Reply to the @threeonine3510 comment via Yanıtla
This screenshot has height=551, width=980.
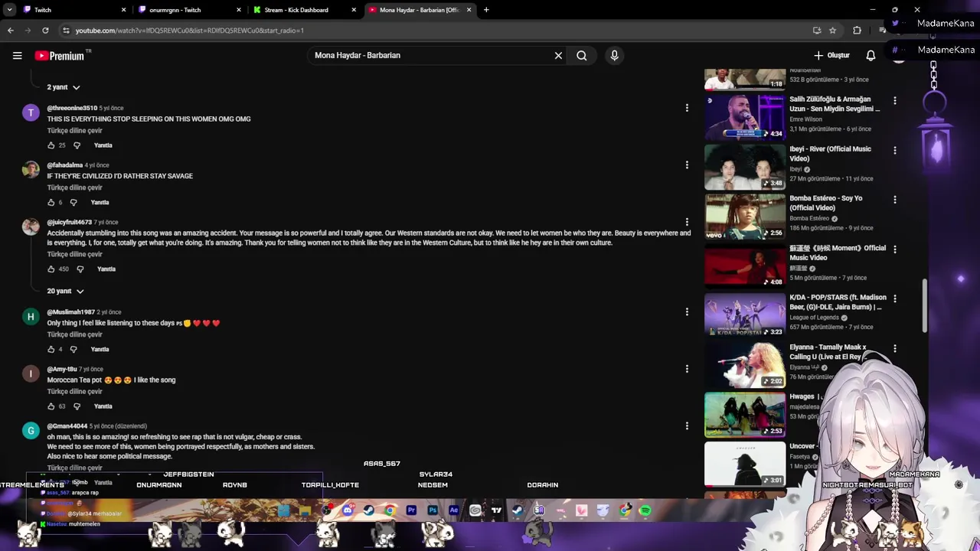click(103, 145)
